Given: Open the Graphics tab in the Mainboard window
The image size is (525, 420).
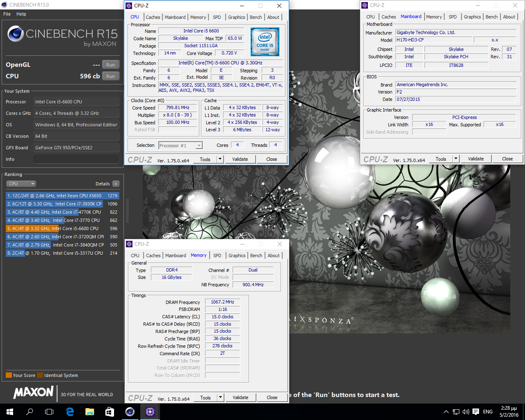Looking at the screenshot, I should point(472,17).
